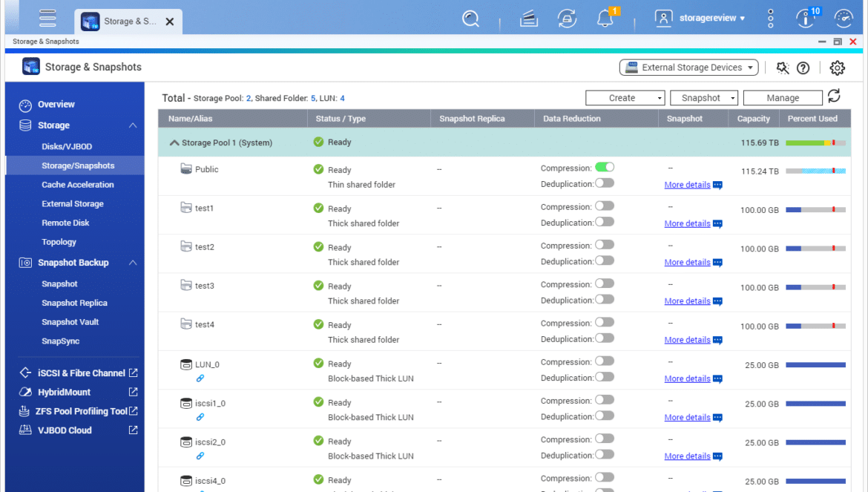The height and width of the screenshot is (492, 868).
Task: Click the Storage & Snapshots app logo
Action: click(x=31, y=66)
